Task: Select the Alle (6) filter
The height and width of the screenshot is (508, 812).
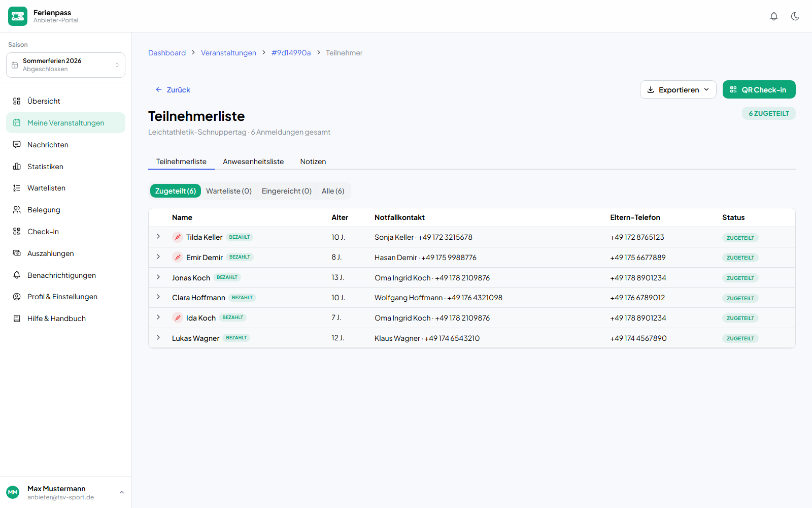Action: point(333,191)
